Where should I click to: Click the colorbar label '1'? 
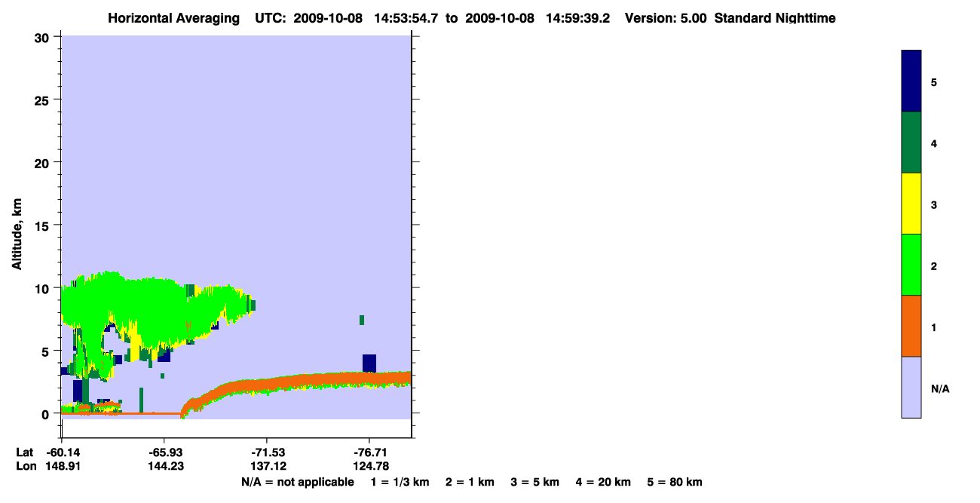coord(934,327)
